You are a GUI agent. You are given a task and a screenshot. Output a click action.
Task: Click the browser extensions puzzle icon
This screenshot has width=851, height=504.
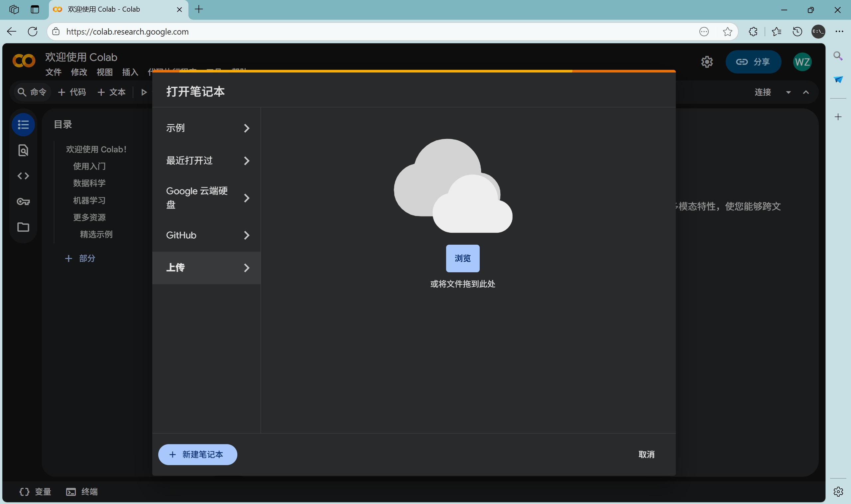[753, 32]
